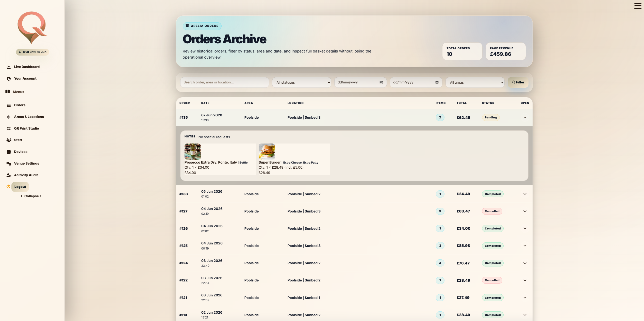The height and width of the screenshot is (321, 644).
Task: Open the All statuses dropdown
Action: pyautogui.click(x=302, y=82)
